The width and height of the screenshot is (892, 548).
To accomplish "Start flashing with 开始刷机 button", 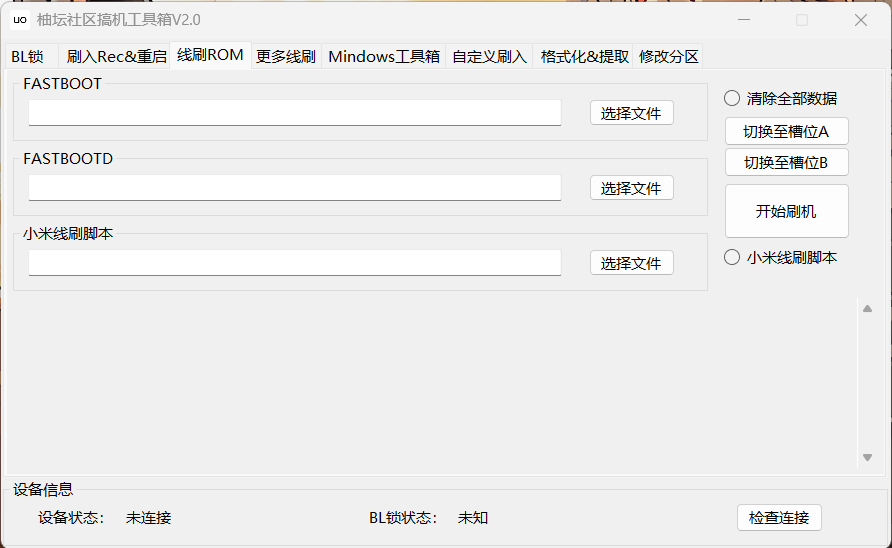I will (787, 211).
